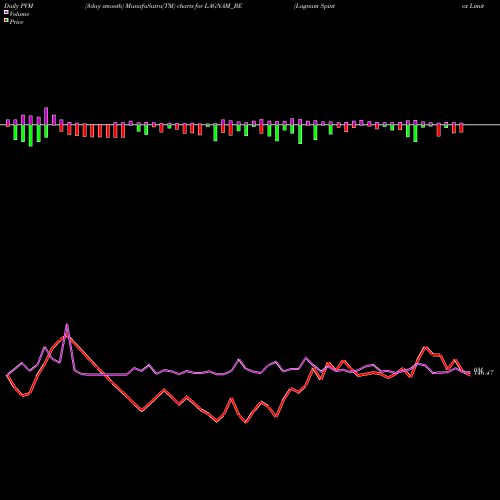Click the 'ex Limit' text at top right

[x=473, y=6]
